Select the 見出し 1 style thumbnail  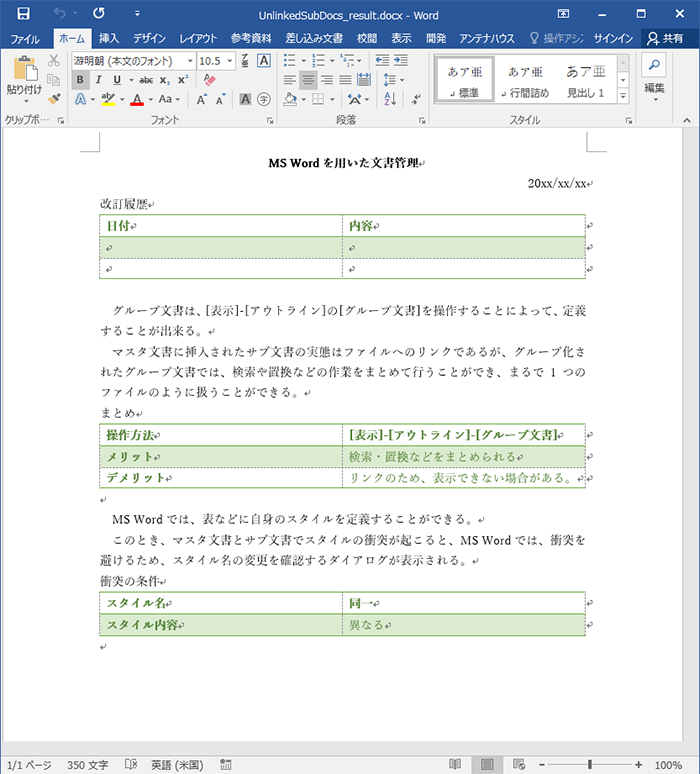tap(585, 80)
